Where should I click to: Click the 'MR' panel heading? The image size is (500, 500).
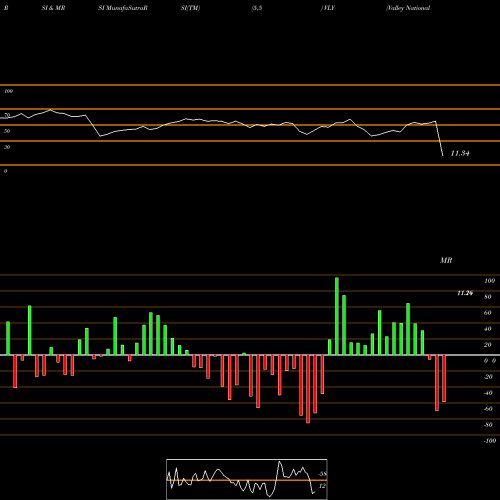coord(446,260)
